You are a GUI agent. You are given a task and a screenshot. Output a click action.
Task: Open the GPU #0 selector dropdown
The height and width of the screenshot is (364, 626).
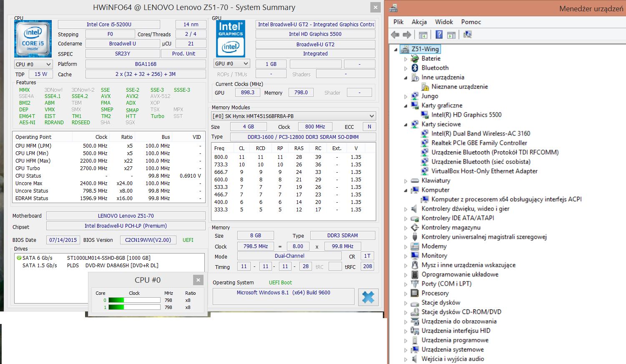click(x=231, y=64)
